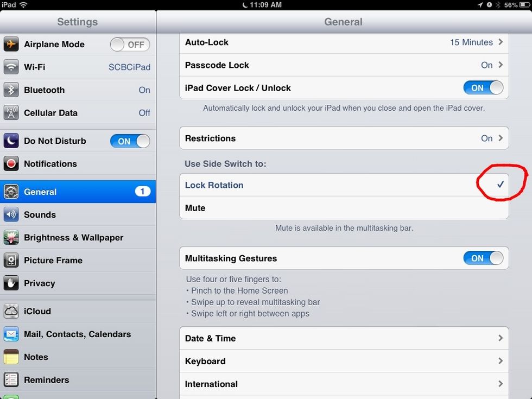Image resolution: width=532 pixels, height=399 pixels.
Task: Disable the Do Not Disturb switch
Action: (x=130, y=141)
